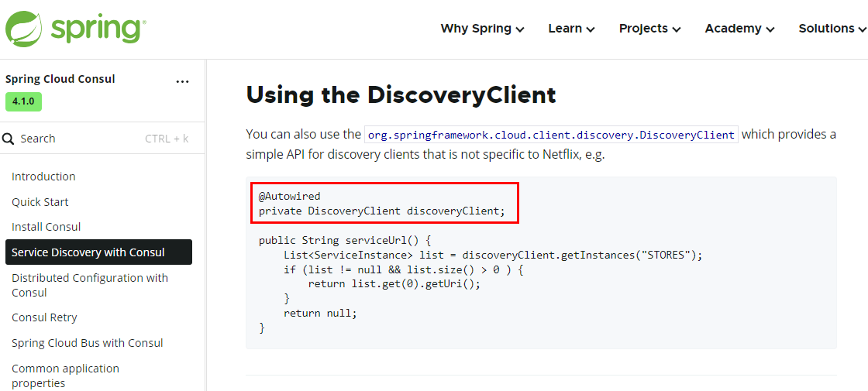The image size is (868, 391).
Task: Select Service Discovery with Consul entry
Action: (98, 252)
